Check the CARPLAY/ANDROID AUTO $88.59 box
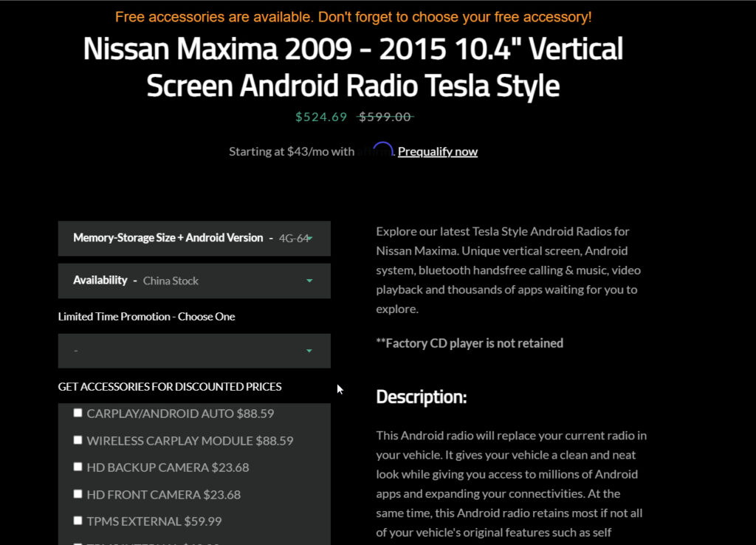 [78, 413]
